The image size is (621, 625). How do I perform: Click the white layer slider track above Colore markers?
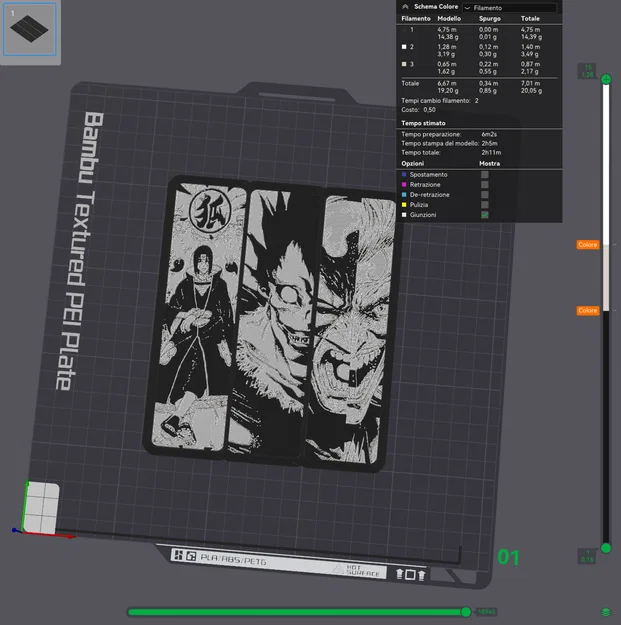point(606,163)
